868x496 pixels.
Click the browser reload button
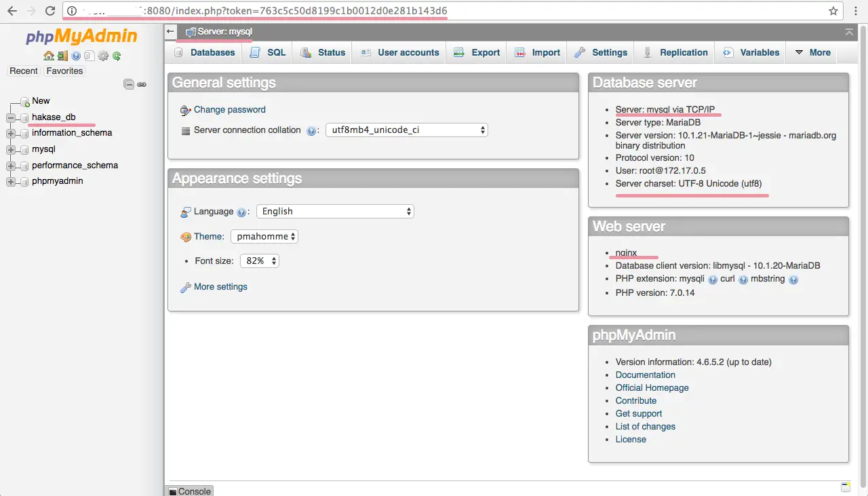[50, 11]
